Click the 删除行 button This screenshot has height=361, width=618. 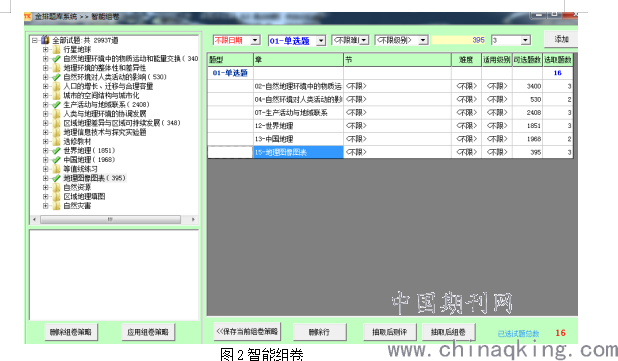tap(320, 332)
